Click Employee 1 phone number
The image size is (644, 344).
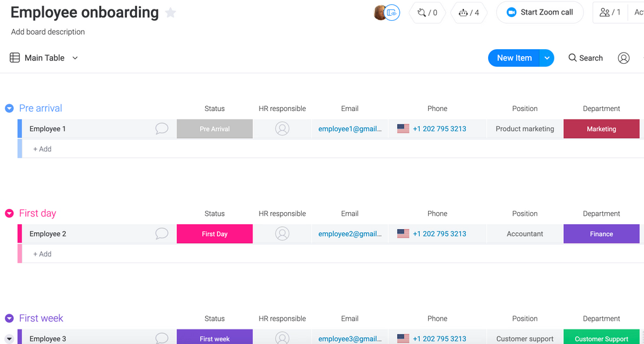click(439, 129)
